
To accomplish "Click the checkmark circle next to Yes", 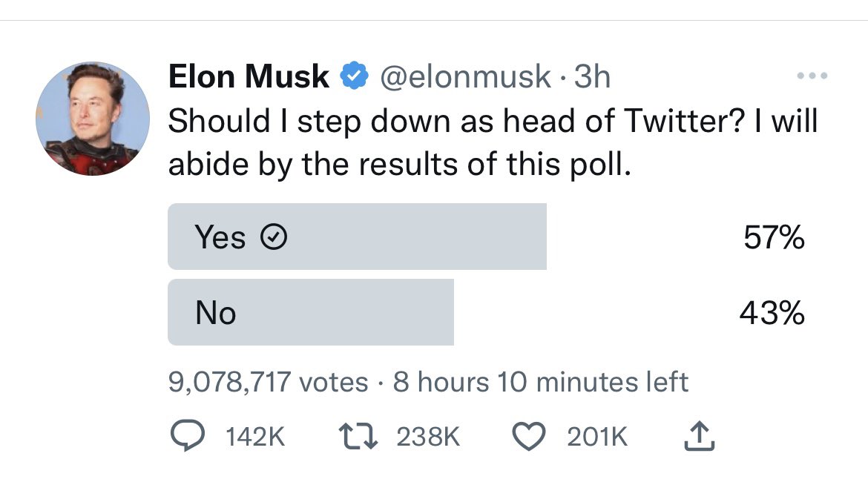I will pyautogui.click(x=274, y=237).
